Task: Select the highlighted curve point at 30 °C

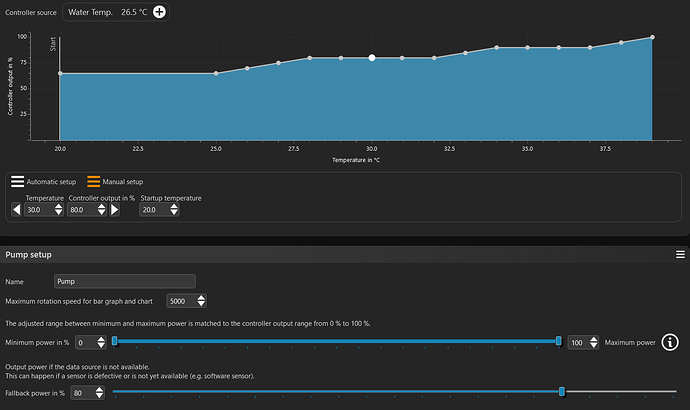Action: click(x=372, y=58)
